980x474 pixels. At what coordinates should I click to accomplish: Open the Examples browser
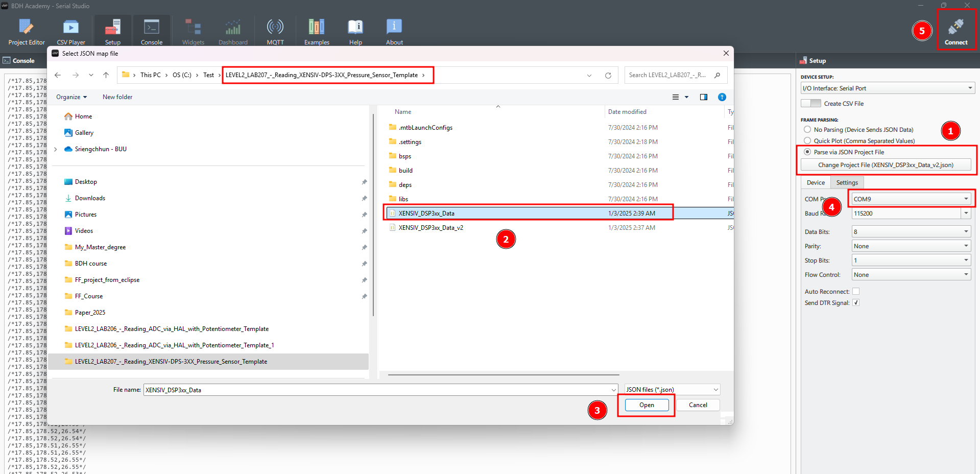tap(317, 32)
